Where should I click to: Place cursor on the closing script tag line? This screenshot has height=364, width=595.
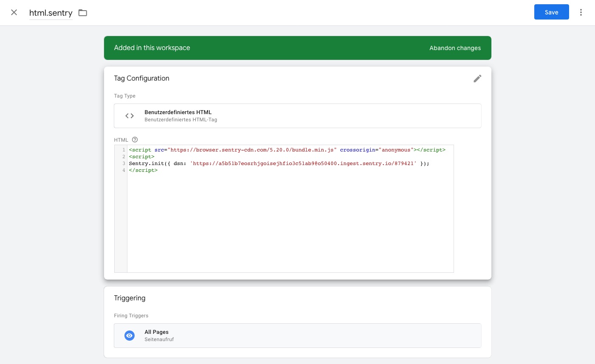pyautogui.click(x=143, y=170)
